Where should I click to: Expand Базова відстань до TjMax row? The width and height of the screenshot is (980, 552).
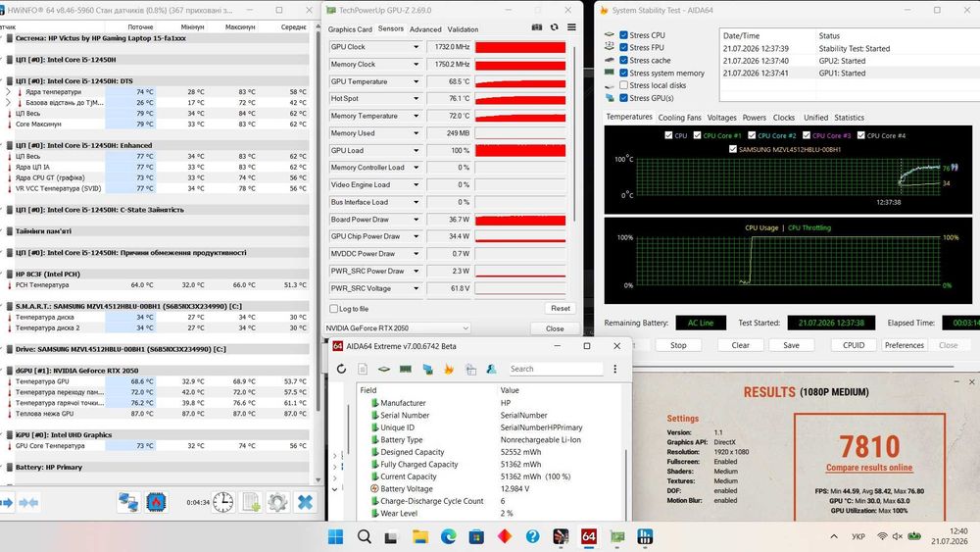click(8, 103)
